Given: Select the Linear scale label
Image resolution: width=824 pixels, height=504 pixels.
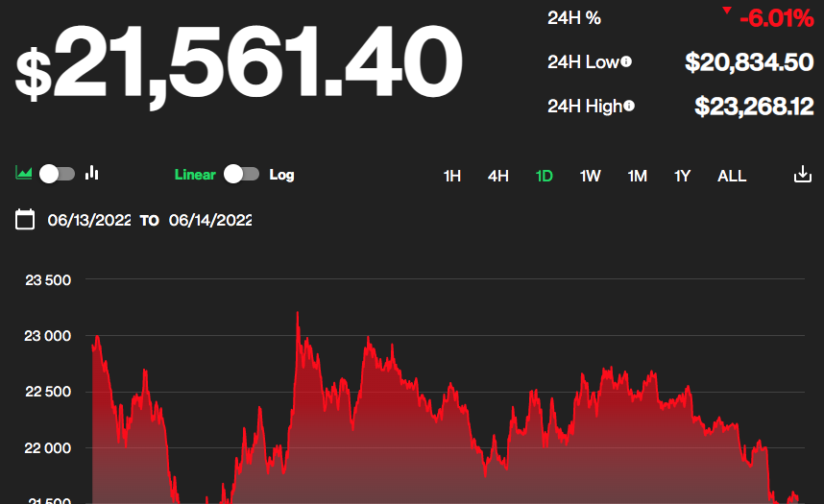Looking at the screenshot, I should pyautogui.click(x=195, y=175).
